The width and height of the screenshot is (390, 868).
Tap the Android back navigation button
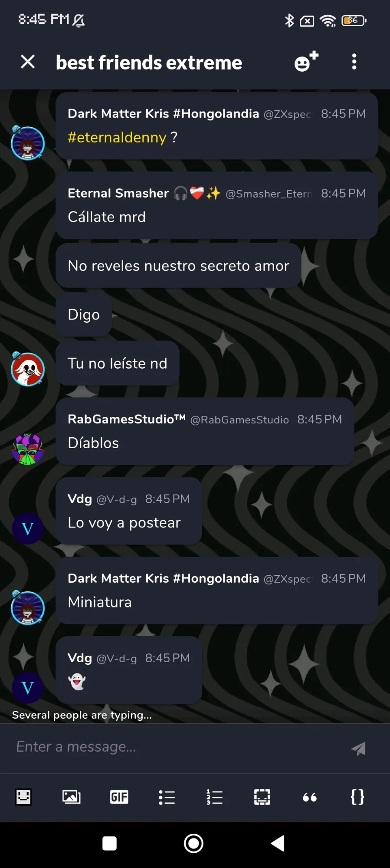click(278, 844)
